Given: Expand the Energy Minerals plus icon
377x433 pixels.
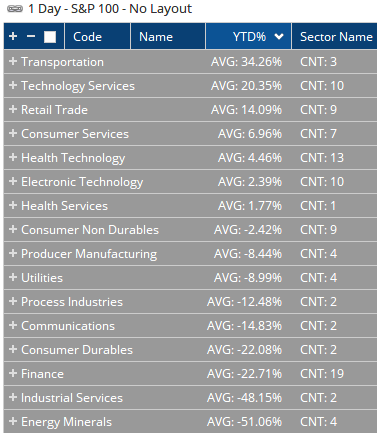Looking at the screenshot, I should point(13,421).
